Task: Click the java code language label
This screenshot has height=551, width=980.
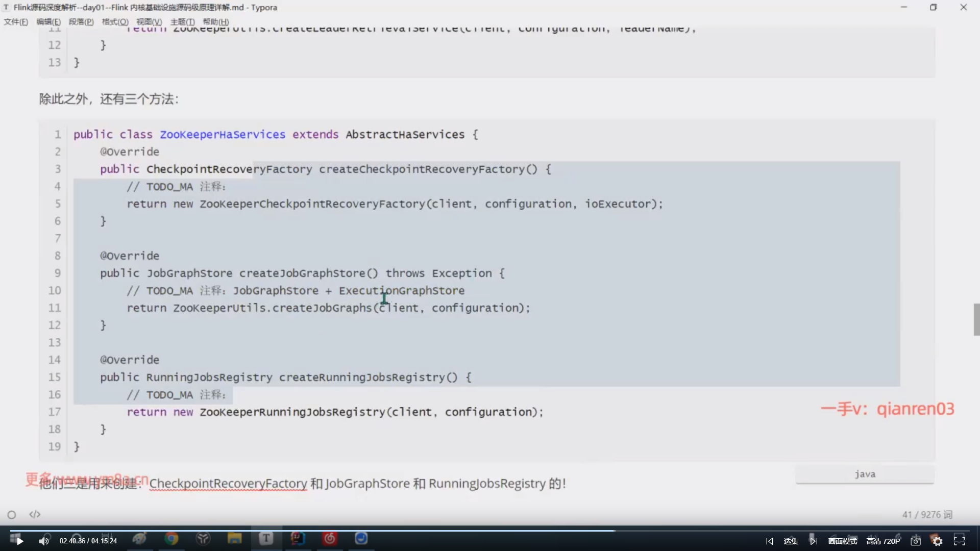Action: pos(865,474)
